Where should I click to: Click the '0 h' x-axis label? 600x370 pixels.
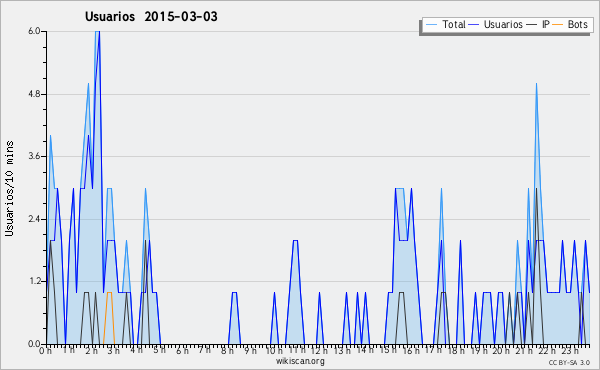[45, 350]
